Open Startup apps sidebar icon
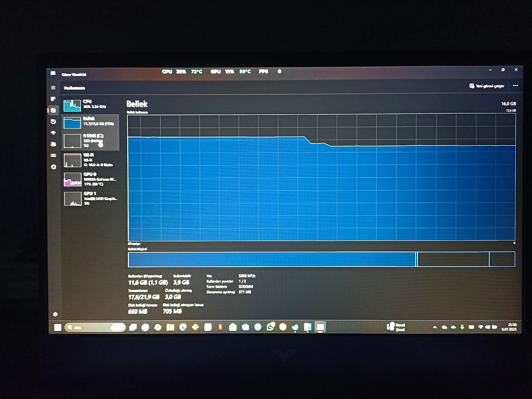This screenshot has height=399, width=532. click(x=53, y=133)
